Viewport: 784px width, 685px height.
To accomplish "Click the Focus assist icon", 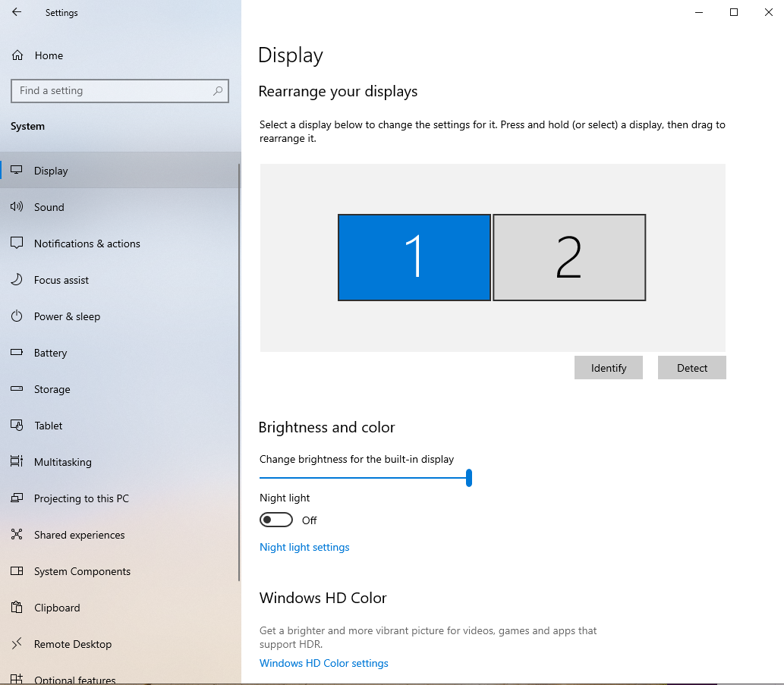I will click(17, 279).
